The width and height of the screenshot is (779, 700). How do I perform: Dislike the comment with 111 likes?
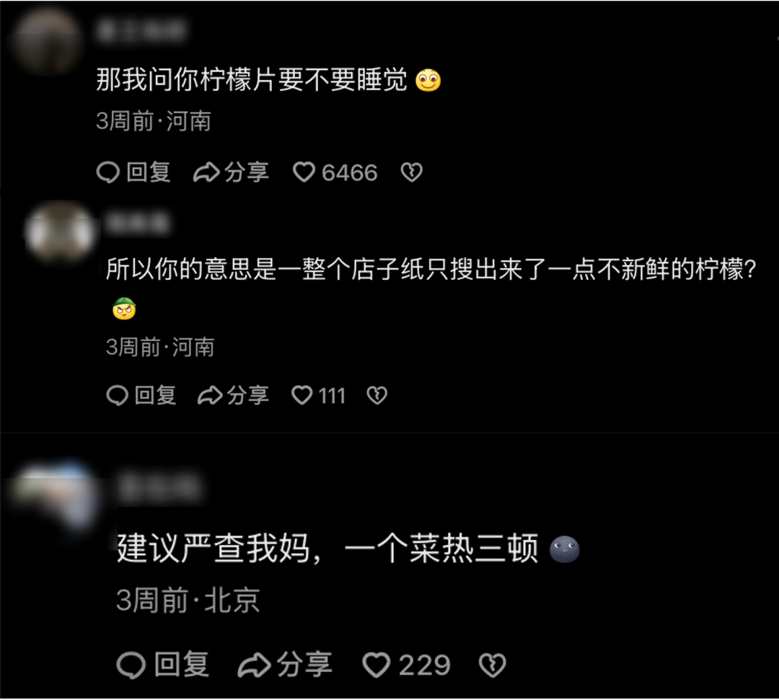pyautogui.click(x=377, y=396)
